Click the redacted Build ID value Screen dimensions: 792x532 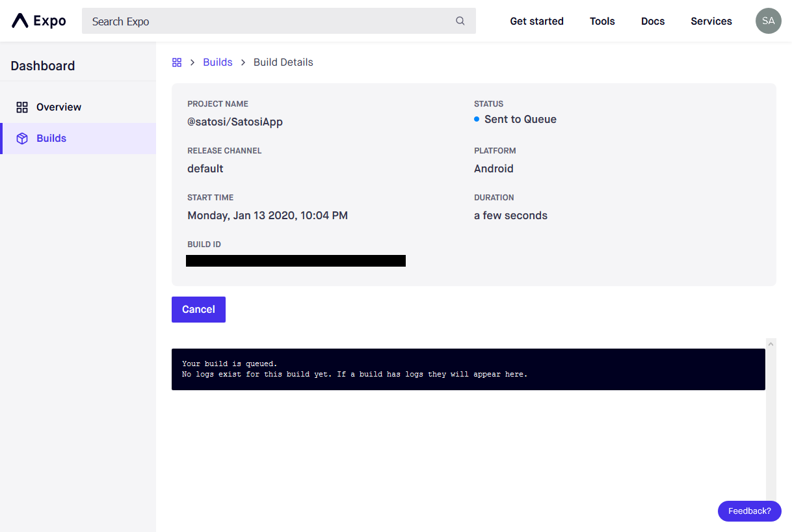(x=296, y=261)
